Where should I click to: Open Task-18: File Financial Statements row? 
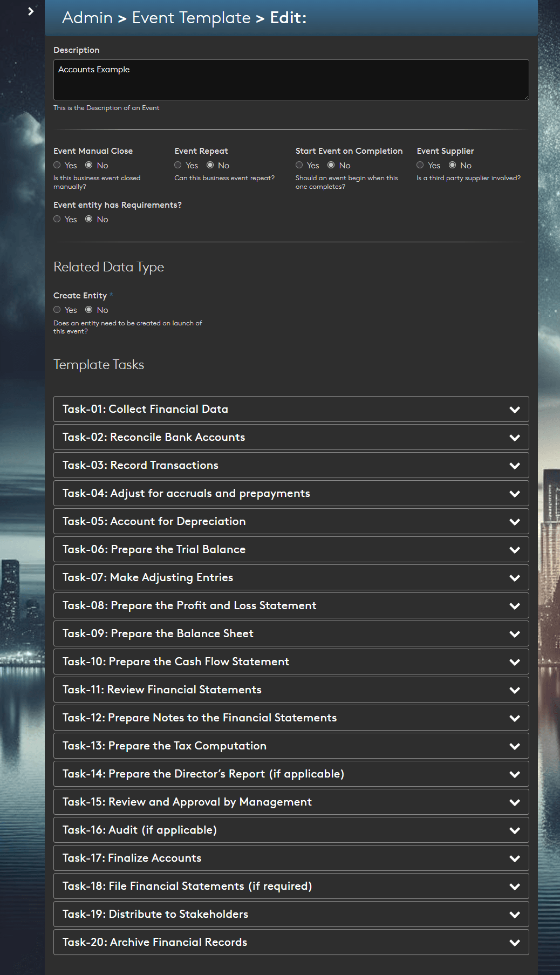291,886
